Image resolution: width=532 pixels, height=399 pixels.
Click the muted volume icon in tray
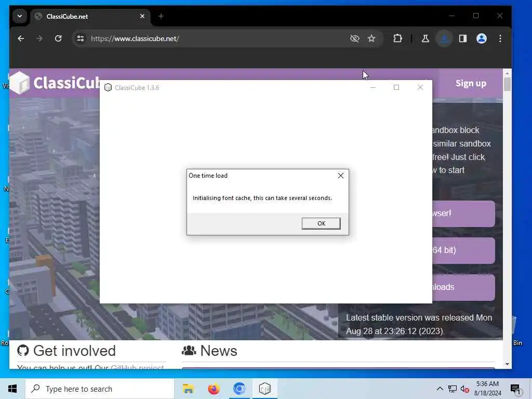click(465, 389)
